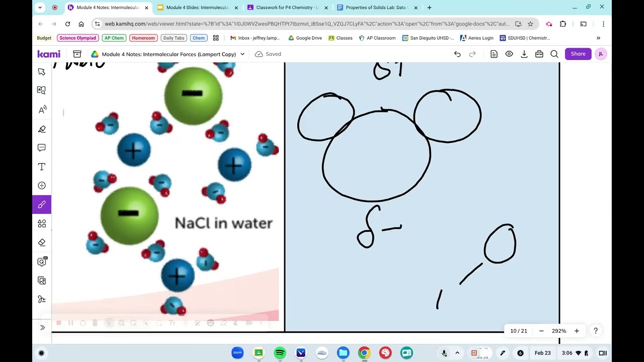
Task: Choose the Select cursor tool in Kami
Action: [42, 72]
